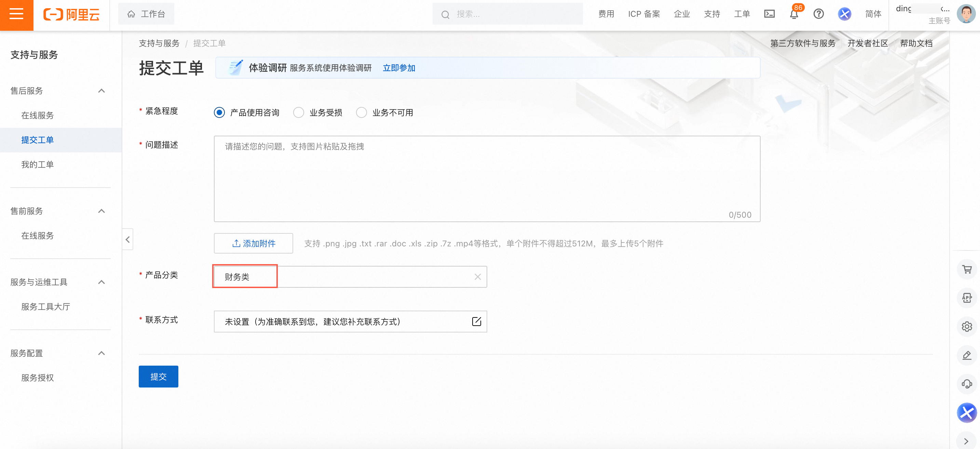Click the help question mark icon
This screenshot has width=980, height=449.
818,14
